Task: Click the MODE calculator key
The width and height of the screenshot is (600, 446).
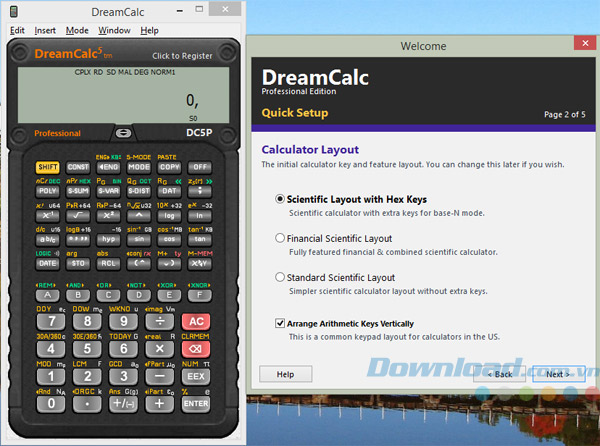Action: click(x=139, y=167)
